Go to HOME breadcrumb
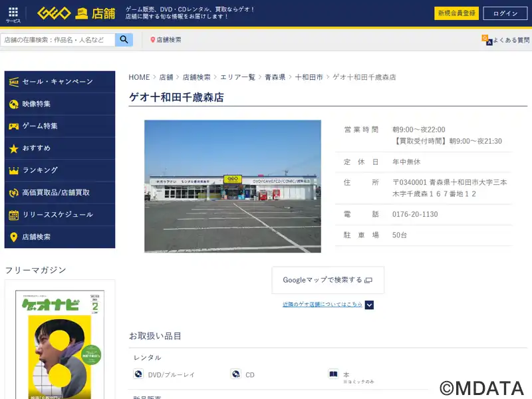 click(x=139, y=77)
